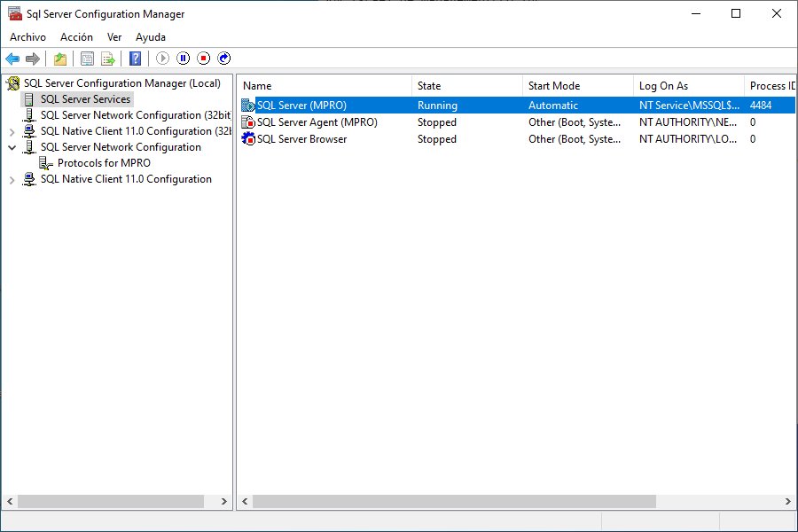798x532 pixels.
Task: Click the Restart Service toolbar icon
Action: (x=224, y=59)
